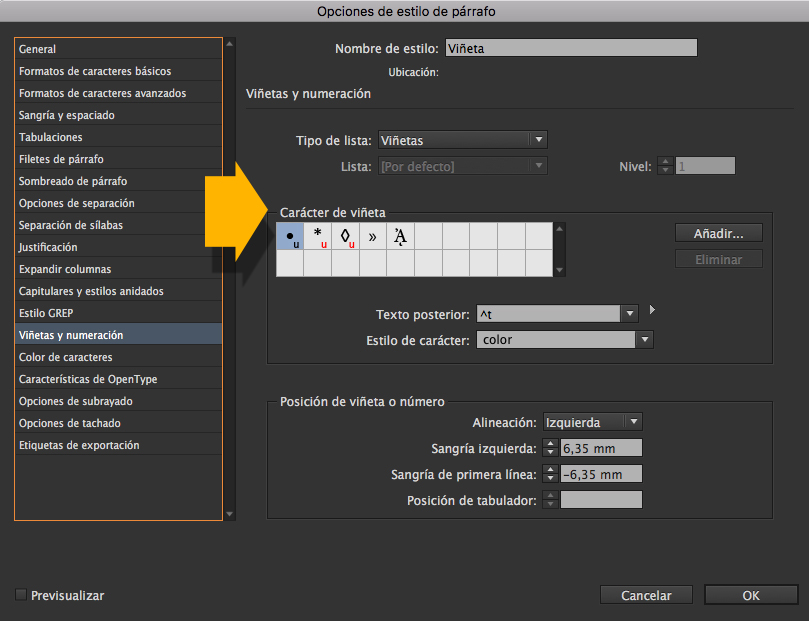The width and height of the screenshot is (809, 621).
Task: Cancel the paragraph style dialog
Action: pos(646,595)
